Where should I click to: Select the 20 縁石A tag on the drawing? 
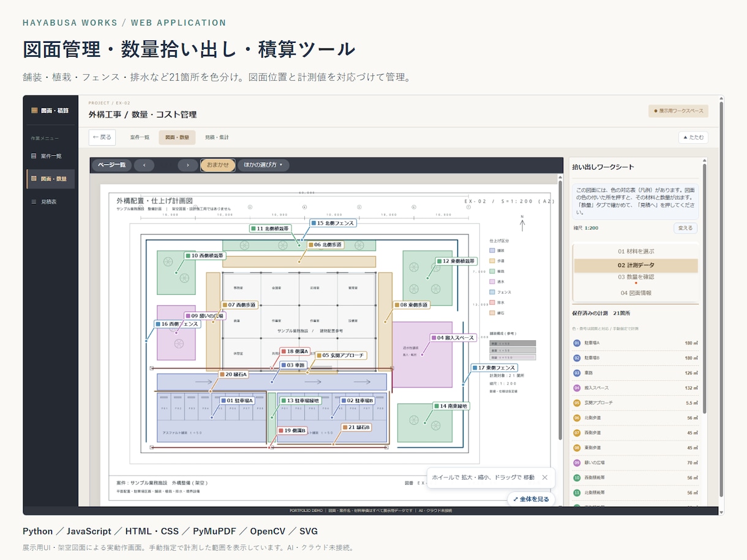coord(233,374)
